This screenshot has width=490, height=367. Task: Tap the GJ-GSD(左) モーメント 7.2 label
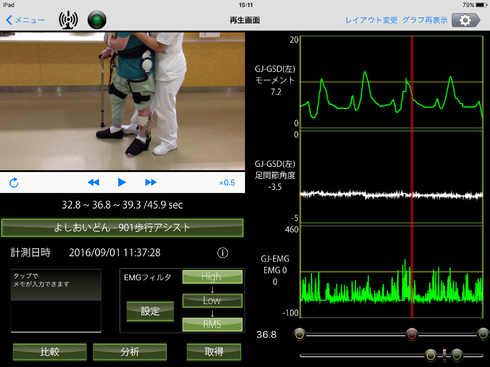(275, 80)
